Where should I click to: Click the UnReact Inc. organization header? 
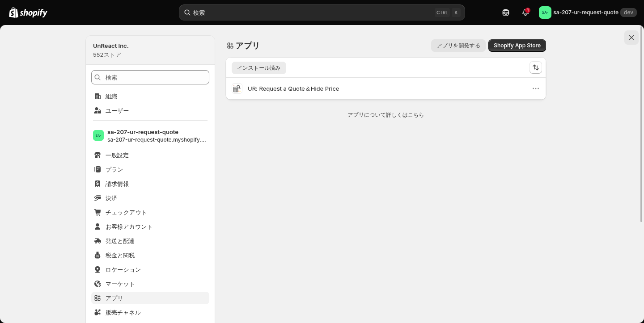(x=150, y=50)
